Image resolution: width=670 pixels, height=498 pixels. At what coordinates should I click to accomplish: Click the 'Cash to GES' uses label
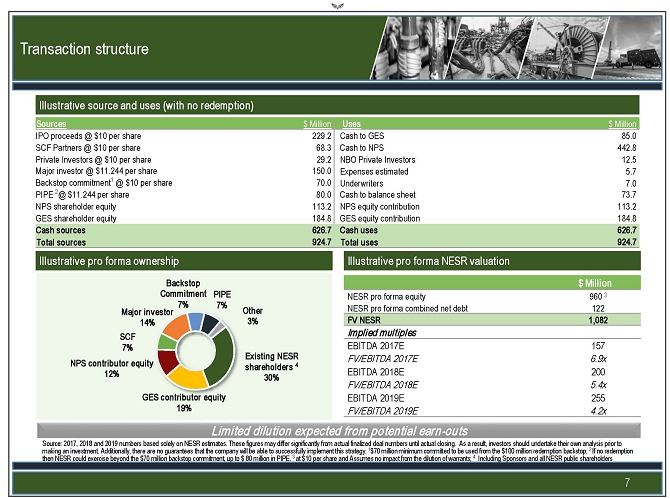[x=362, y=136]
